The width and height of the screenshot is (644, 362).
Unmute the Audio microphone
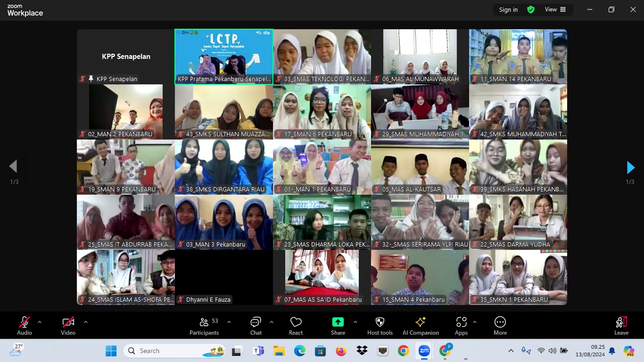click(25, 326)
